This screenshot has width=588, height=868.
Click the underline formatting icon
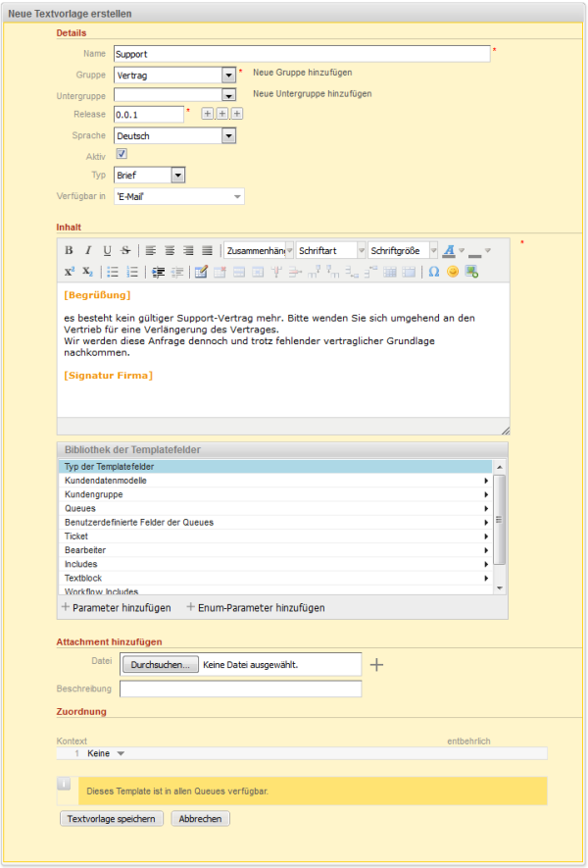pos(107,251)
